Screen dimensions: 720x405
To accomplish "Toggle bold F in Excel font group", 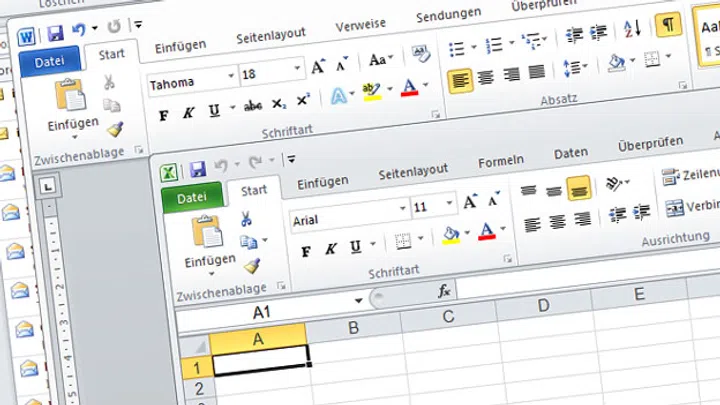I will coord(306,252).
